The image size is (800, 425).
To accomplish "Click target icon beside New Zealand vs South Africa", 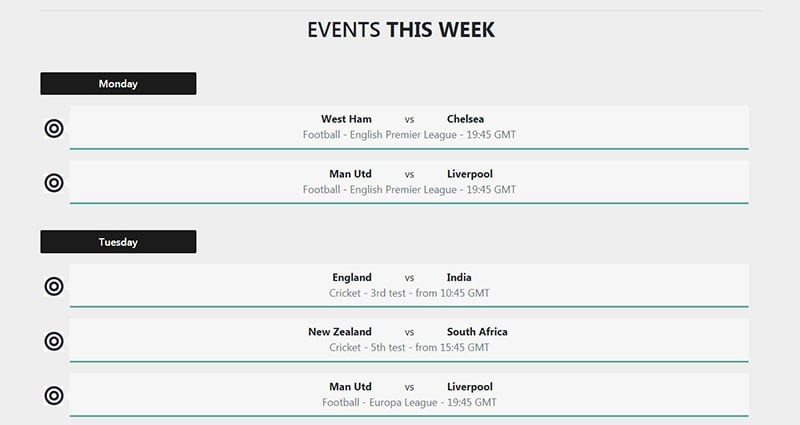I will coord(54,341).
